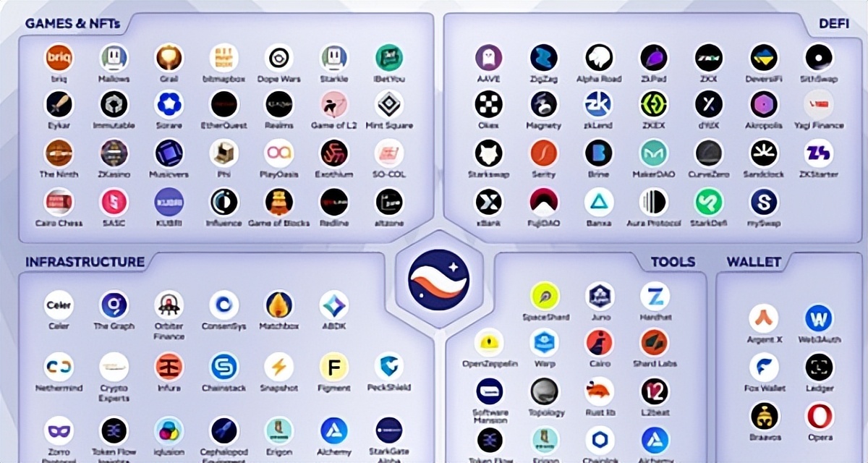Click the Yagi Finance icon
Viewport: 868px width, 463px height.
pos(819,104)
